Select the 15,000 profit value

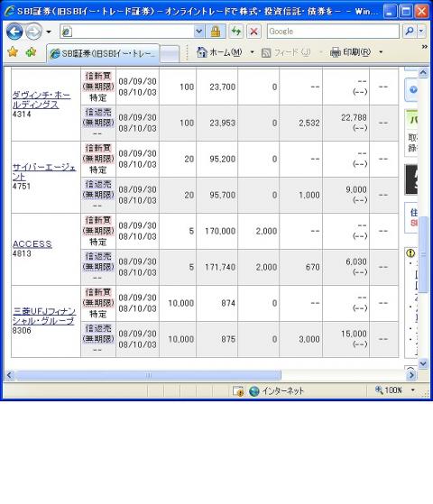coord(354,334)
